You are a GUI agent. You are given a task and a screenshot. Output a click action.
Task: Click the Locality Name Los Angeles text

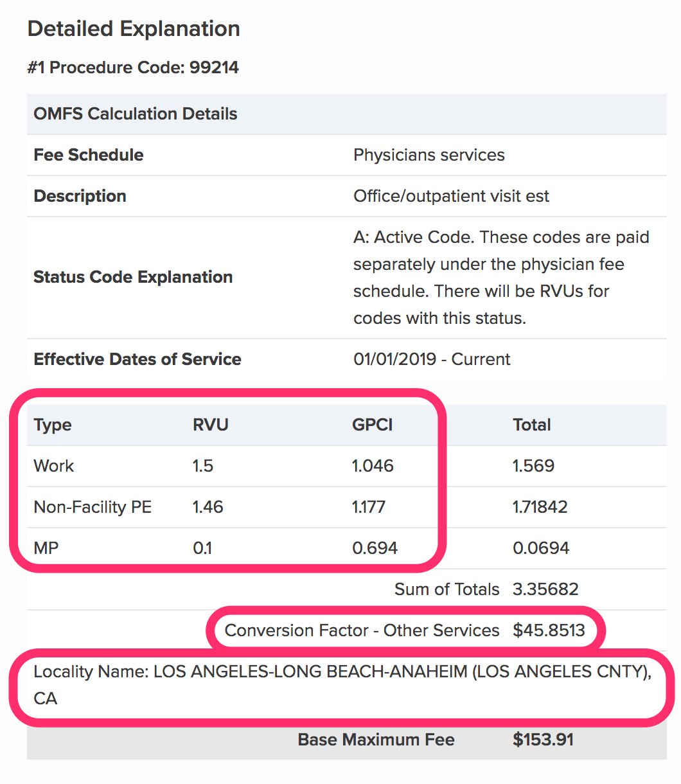(x=343, y=685)
